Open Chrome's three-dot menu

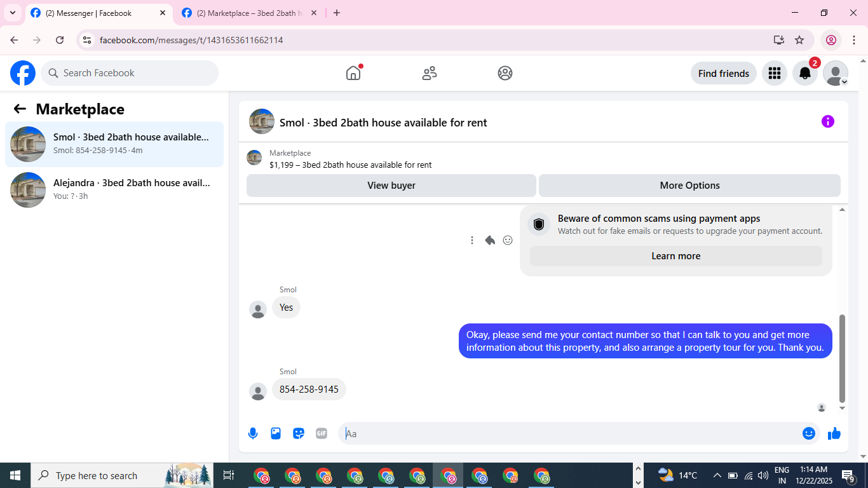(854, 40)
